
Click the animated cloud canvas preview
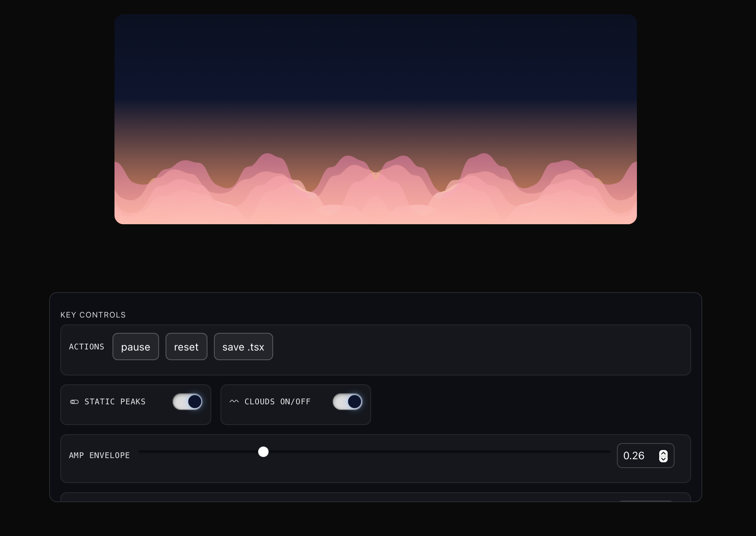click(375, 119)
